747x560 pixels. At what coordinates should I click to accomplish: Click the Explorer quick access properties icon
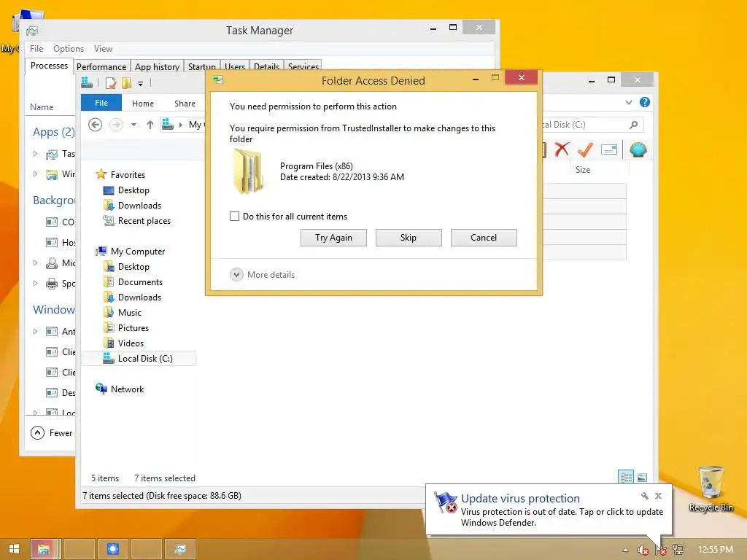pos(111,83)
